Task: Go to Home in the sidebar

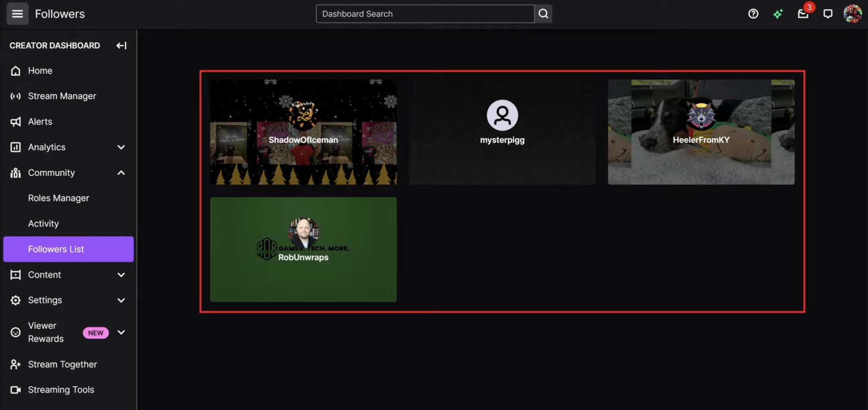Action: 68,71
